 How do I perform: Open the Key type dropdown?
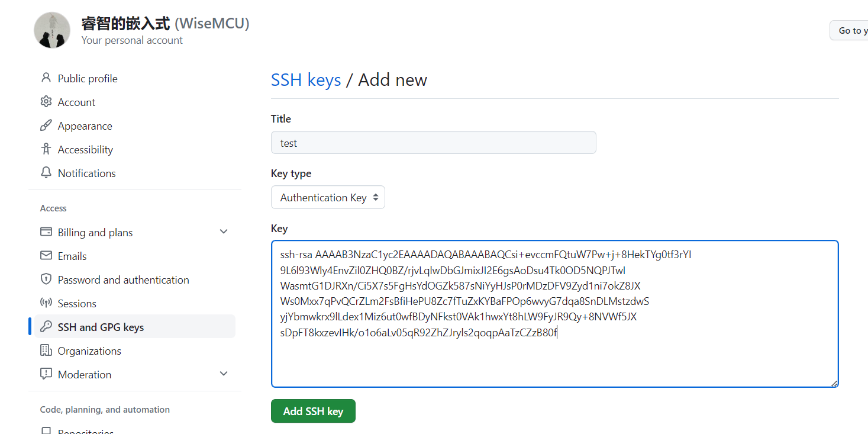pyautogui.click(x=328, y=198)
